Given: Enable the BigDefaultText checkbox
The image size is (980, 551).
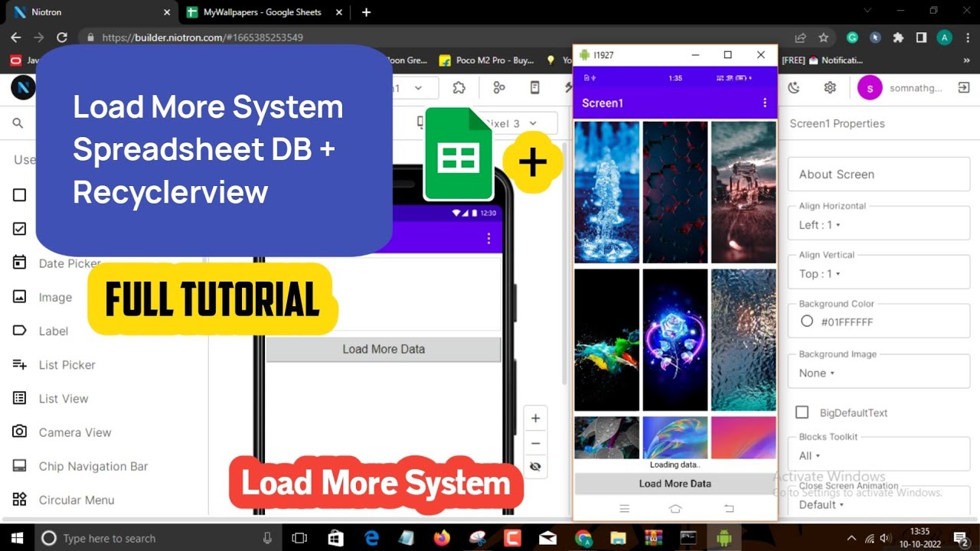Looking at the screenshot, I should coord(802,412).
